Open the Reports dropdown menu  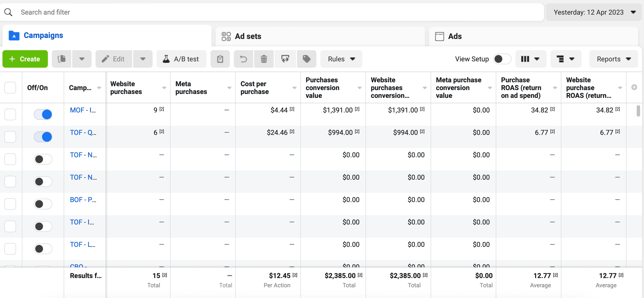tap(613, 59)
